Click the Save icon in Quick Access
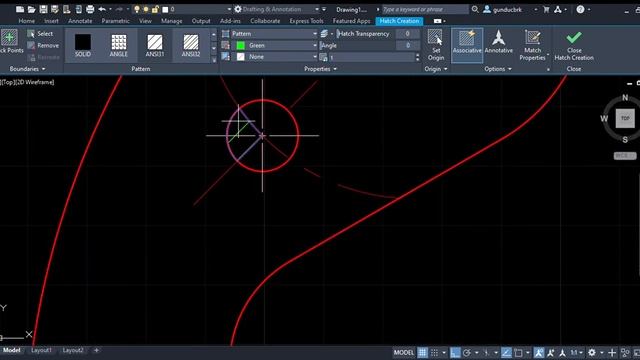This screenshot has width=640, height=360. (43, 9)
